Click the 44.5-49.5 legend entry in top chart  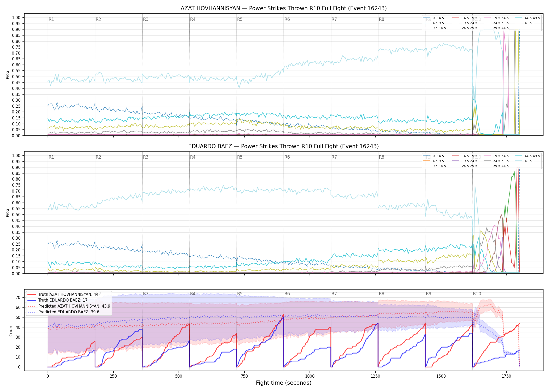(528, 18)
